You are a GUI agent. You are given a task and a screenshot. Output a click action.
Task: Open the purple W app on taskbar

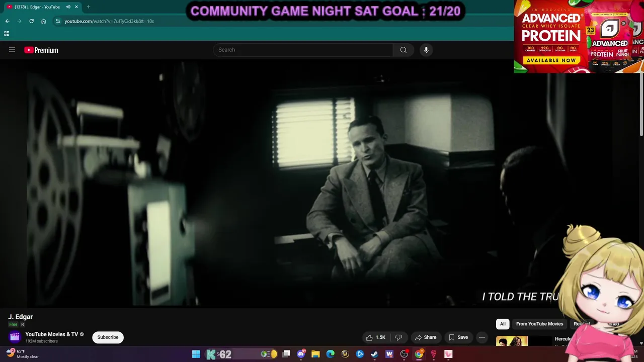[389, 354]
